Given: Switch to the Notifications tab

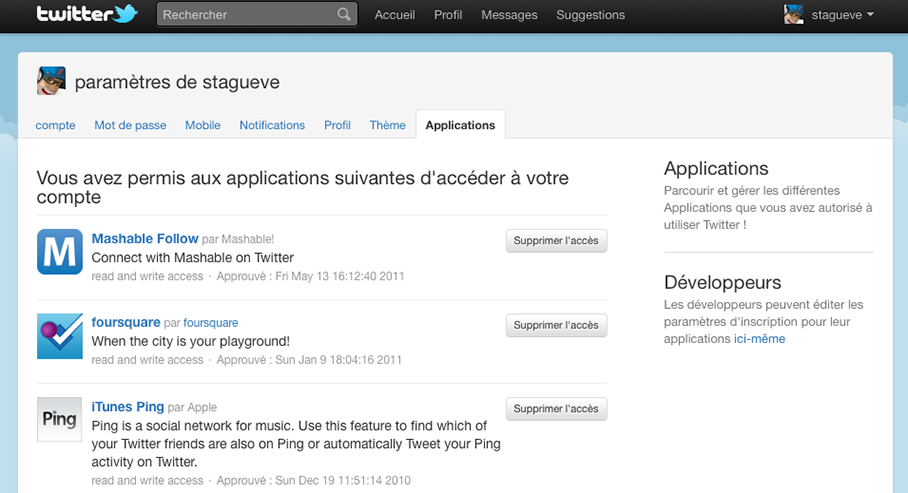Looking at the screenshot, I should [x=272, y=125].
